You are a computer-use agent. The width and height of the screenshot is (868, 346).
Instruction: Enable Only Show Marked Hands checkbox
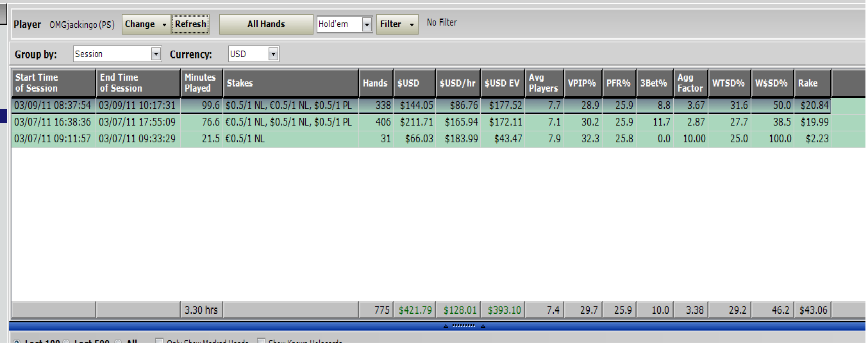(160, 343)
